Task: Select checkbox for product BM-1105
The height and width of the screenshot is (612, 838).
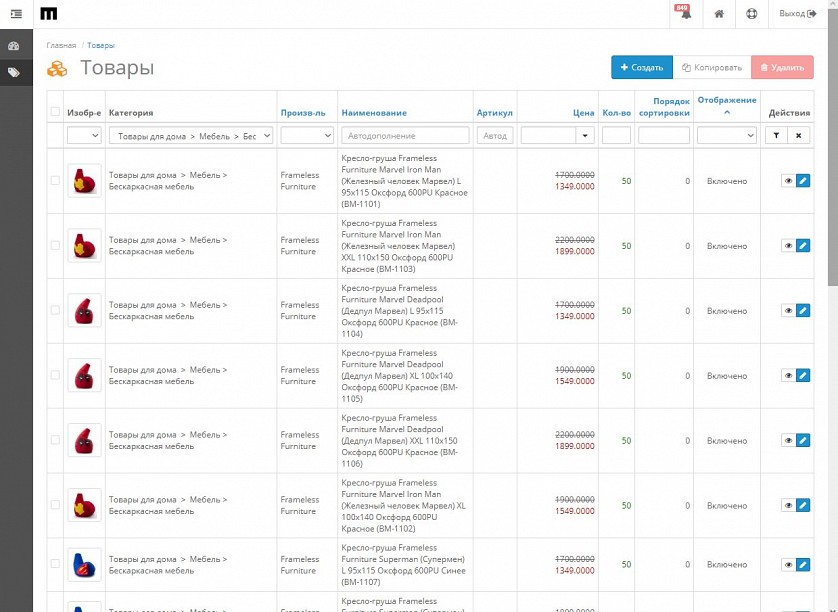Action: coord(55,375)
